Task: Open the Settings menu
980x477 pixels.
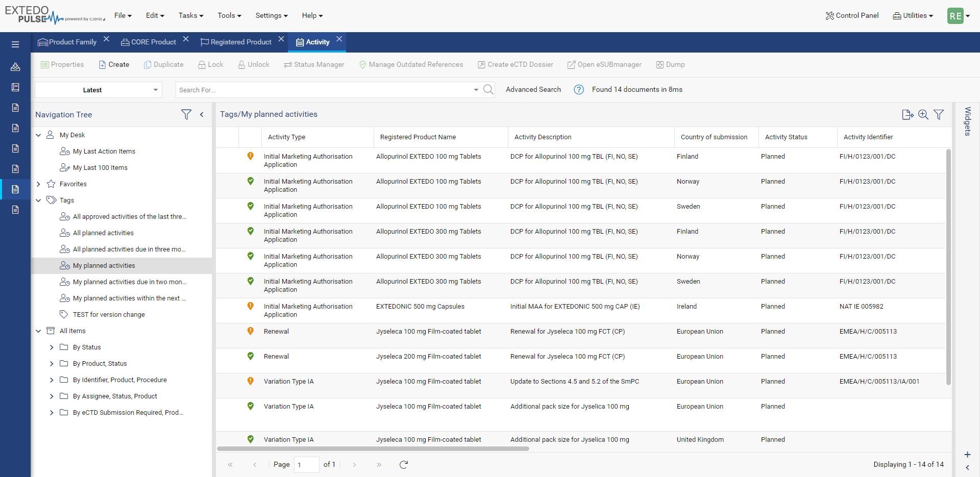Action: tap(271, 15)
